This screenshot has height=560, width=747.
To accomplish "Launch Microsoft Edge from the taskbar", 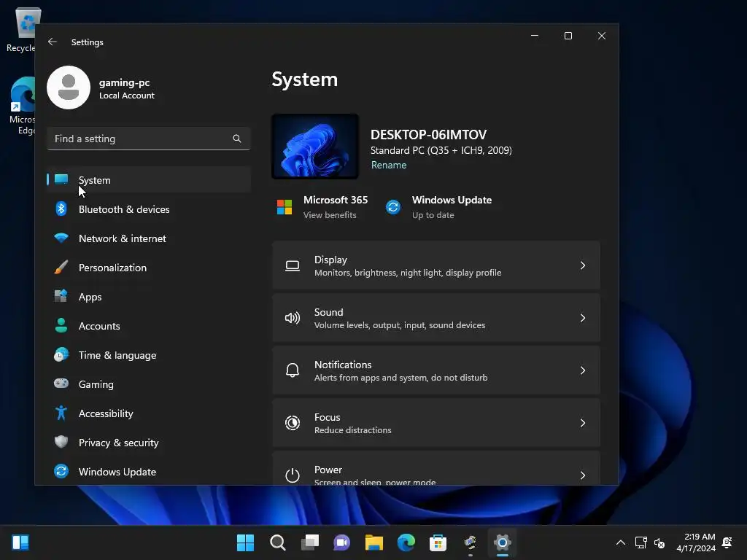I will click(406, 542).
